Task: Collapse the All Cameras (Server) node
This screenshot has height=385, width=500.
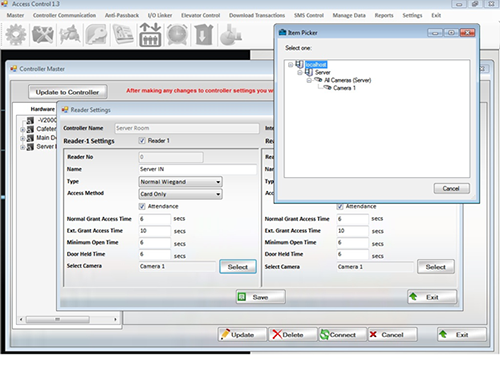Action: [309, 80]
